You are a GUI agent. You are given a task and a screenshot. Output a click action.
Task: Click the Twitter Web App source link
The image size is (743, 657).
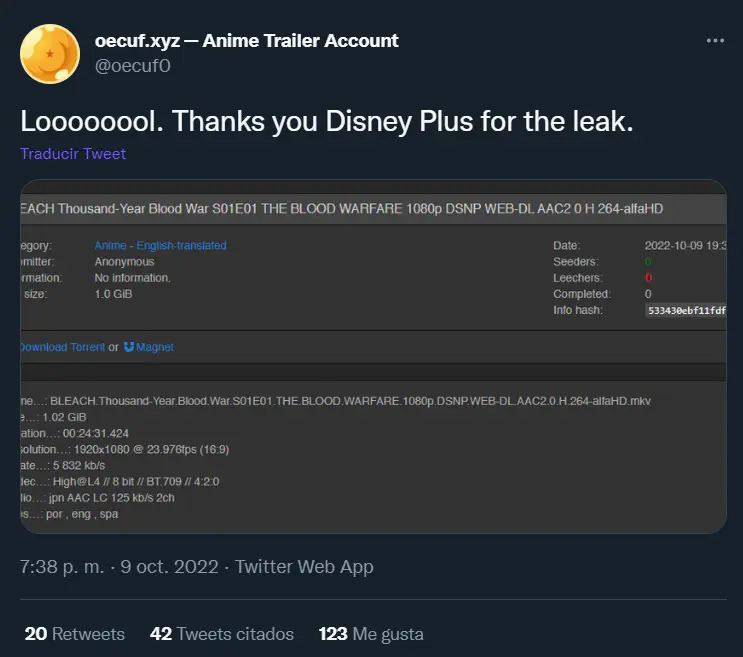pos(304,567)
